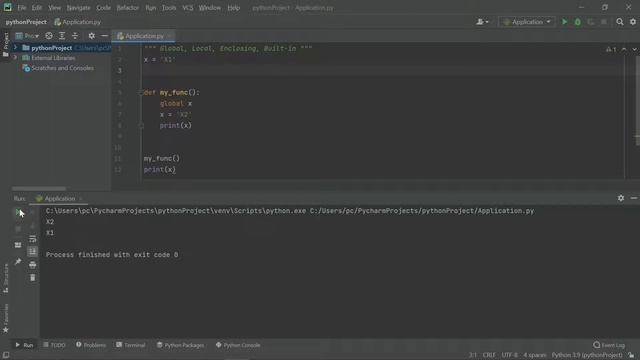Click the Select Opened File target icon
The width and height of the screenshot is (640, 360).
(x=49, y=36)
